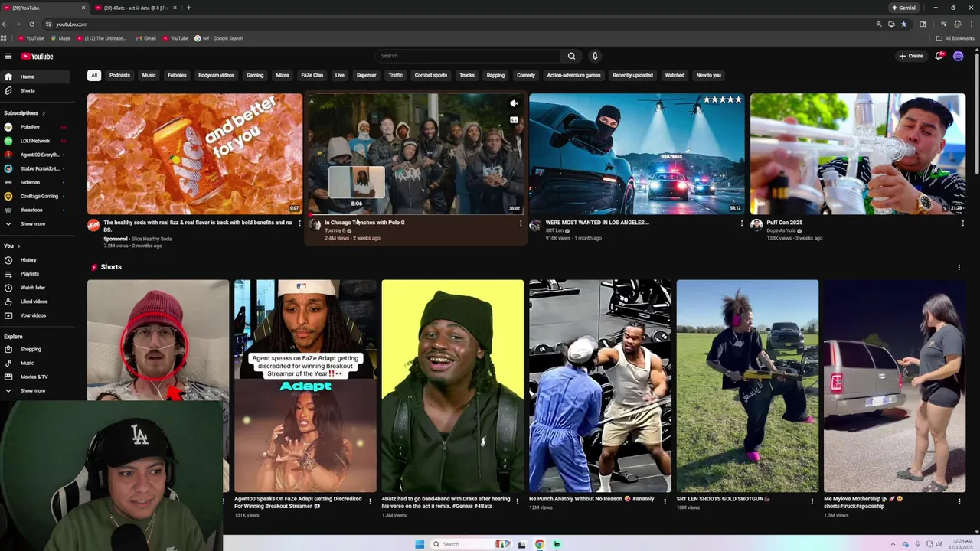980x551 pixels.
Task: Open the account avatar menu
Action: pyautogui.click(x=958, y=56)
